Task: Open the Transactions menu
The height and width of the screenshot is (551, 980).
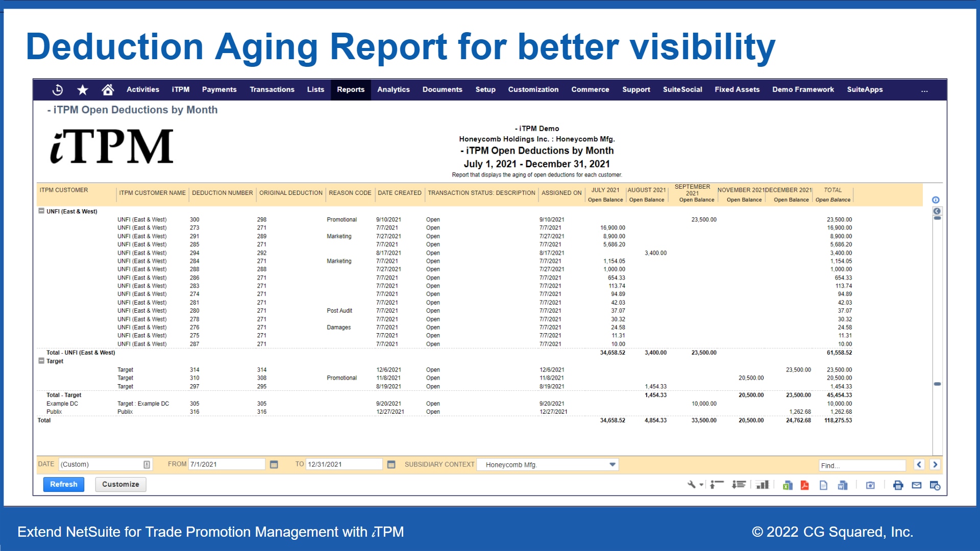Action: pyautogui.click(x=272, y=90)
